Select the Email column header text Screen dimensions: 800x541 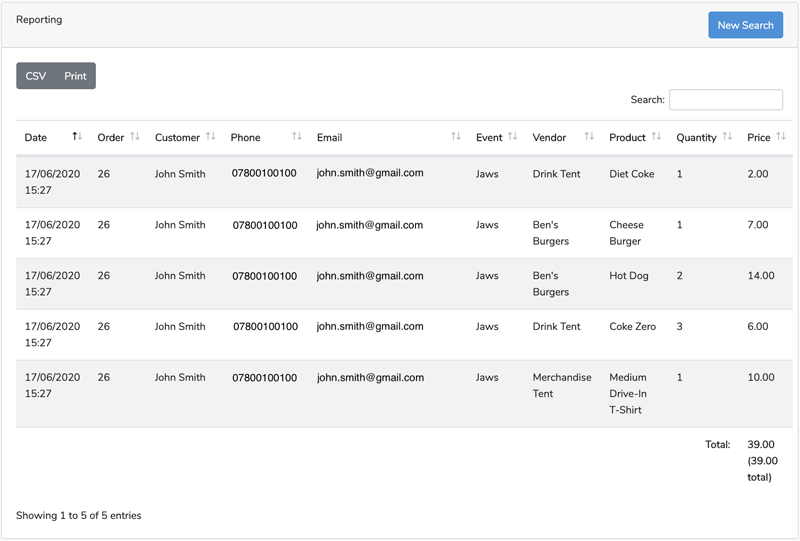click(330, 137)
